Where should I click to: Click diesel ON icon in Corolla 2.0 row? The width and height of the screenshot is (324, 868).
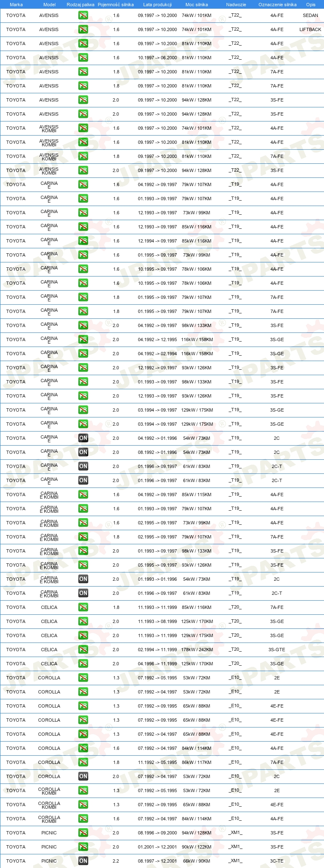[83, 776]
